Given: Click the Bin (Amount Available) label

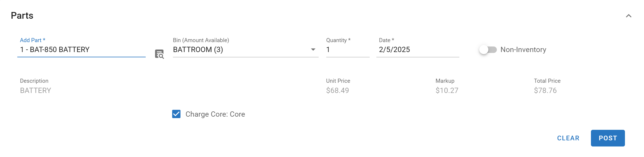Looking at the screenshot, I should 201,40.
